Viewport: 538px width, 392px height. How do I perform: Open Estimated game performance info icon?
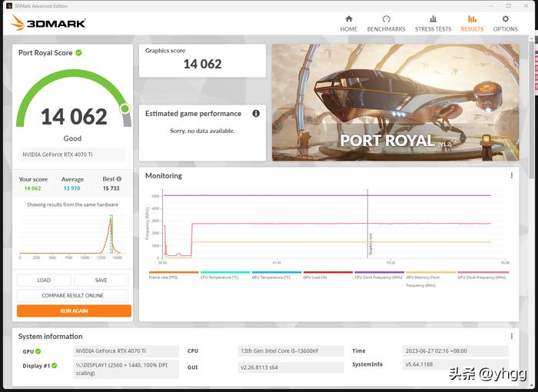click(x=256, y=113)
